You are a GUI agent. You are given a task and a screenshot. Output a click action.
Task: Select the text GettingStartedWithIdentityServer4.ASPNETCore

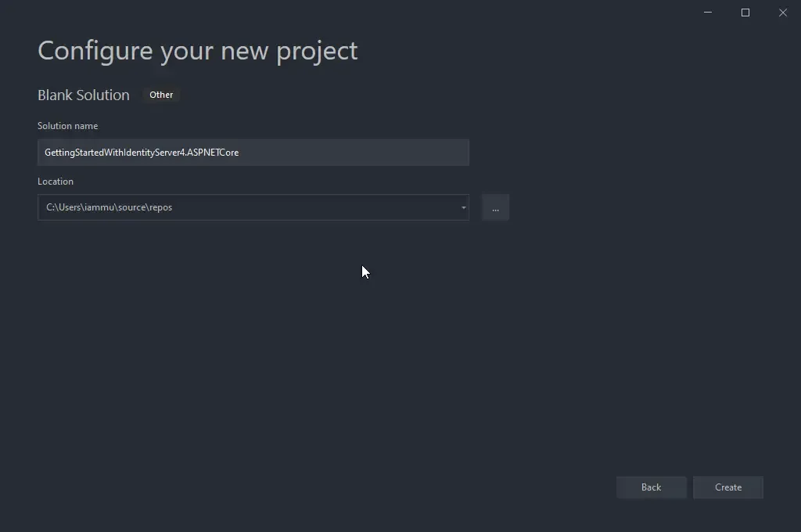pos(143,152)
